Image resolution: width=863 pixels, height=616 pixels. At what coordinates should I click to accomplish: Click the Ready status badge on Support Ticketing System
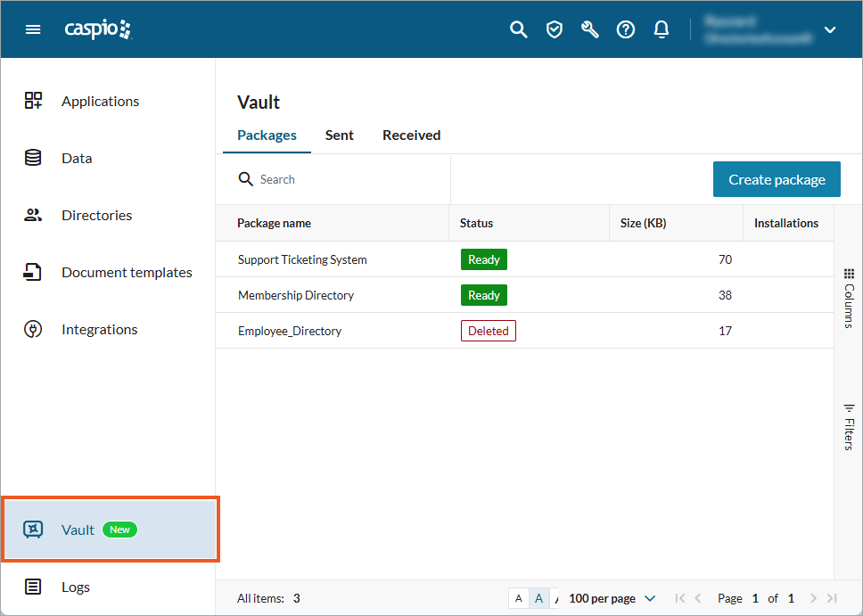(483, 259)
